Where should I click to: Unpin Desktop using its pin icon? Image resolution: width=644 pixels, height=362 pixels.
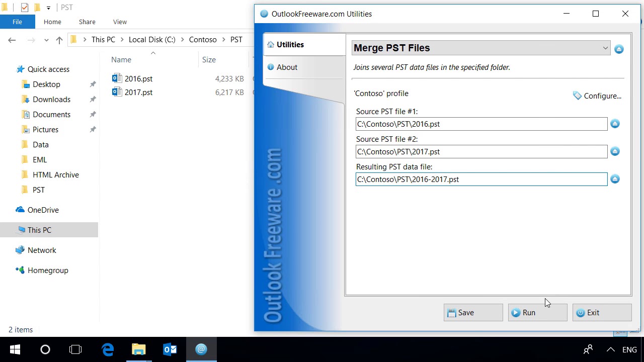93,84
